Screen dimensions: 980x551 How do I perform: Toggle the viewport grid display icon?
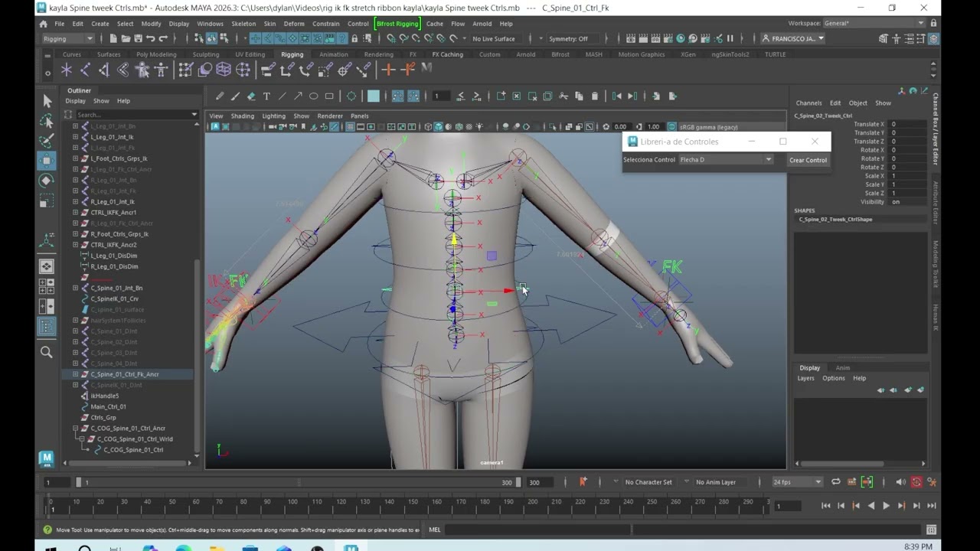click(x=350, y=127)
